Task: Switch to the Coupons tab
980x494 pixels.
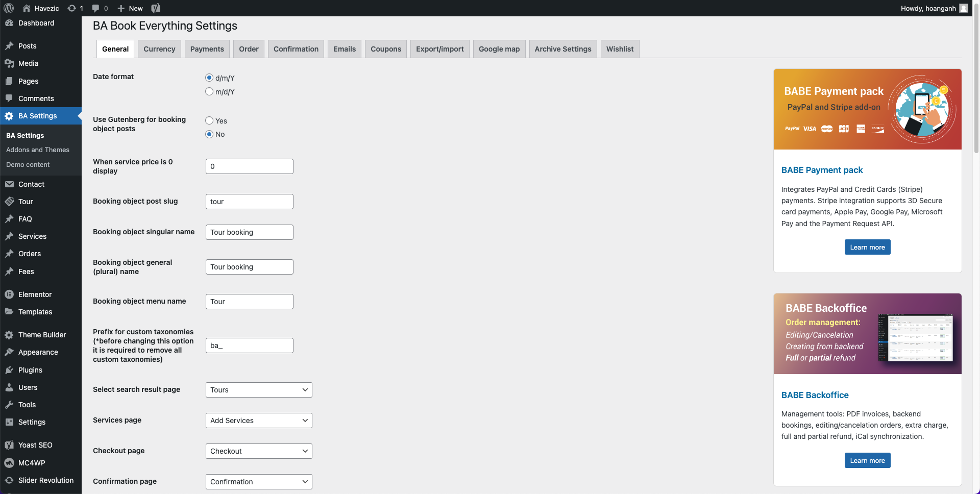Action: 386,49
